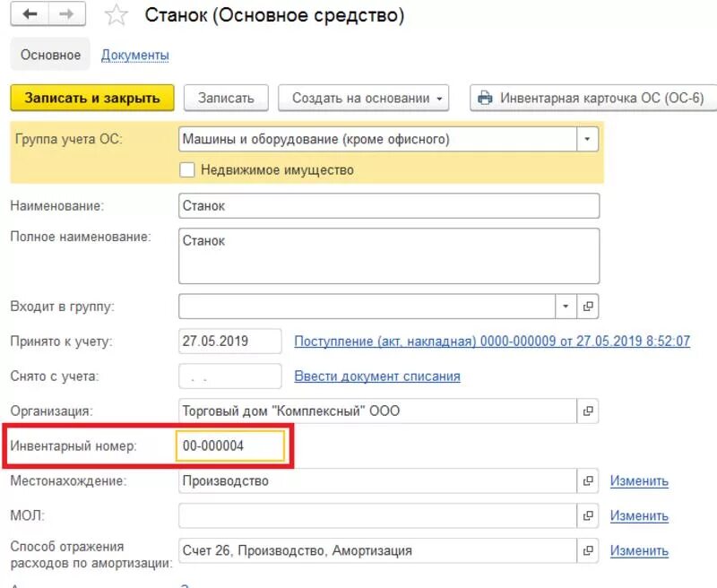Screen dimensions: 717x588
Task: Focus the Наименование input field
Action: tap(389, 206)
